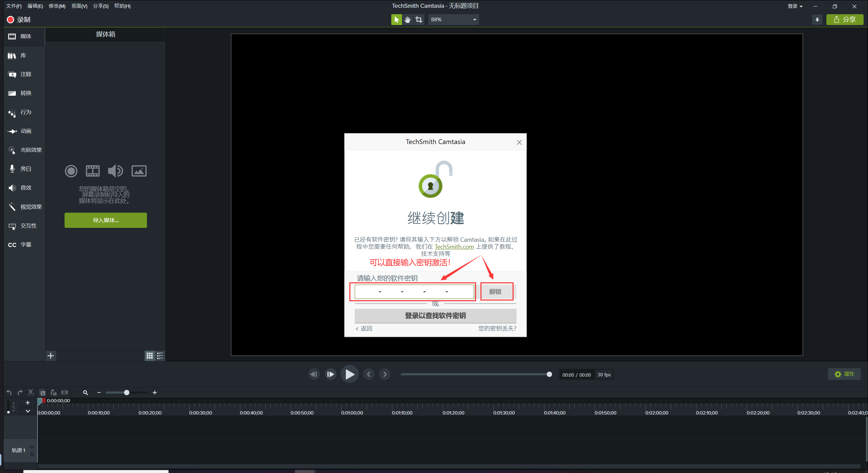Open the 帮助(H) menu
Image resolution: width=868 pixels, height=473 pixels.
(x=122, y=6)
